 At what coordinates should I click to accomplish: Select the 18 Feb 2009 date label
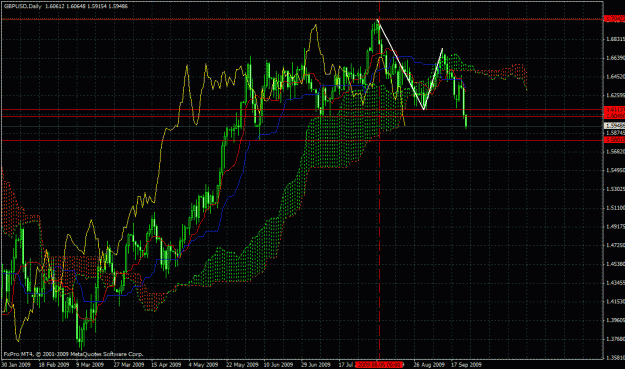click(54, 364)
